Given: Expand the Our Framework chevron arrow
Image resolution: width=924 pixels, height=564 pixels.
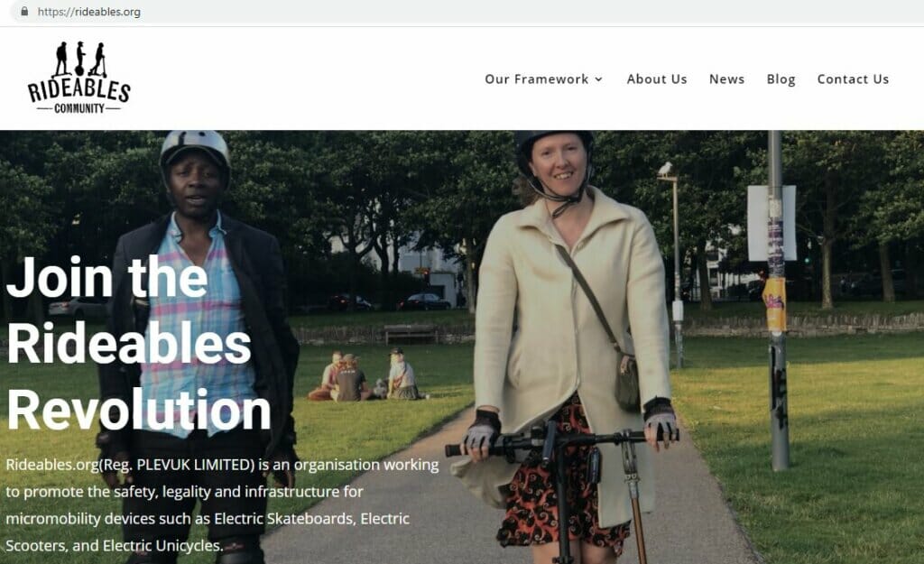Looking at the screenshot, I should coord(599,79).
